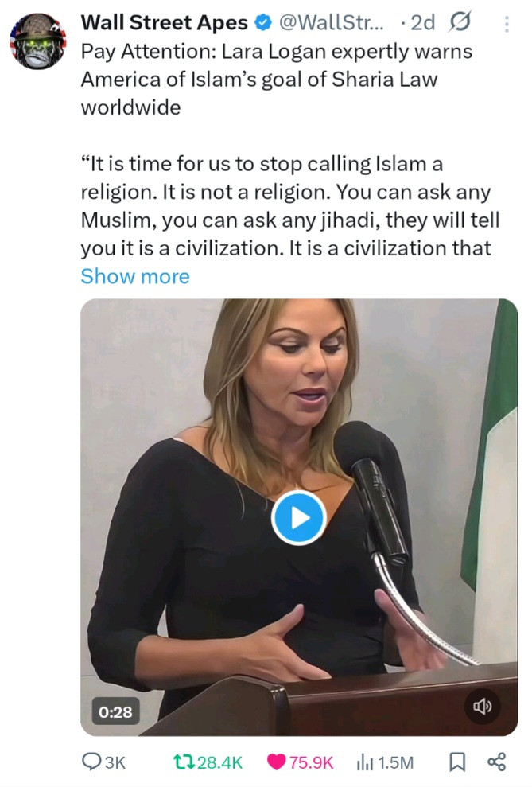Viewport: 532px width, 787px height.
Task: Open replies with the comment icon
Action: (x=91, y=762)
